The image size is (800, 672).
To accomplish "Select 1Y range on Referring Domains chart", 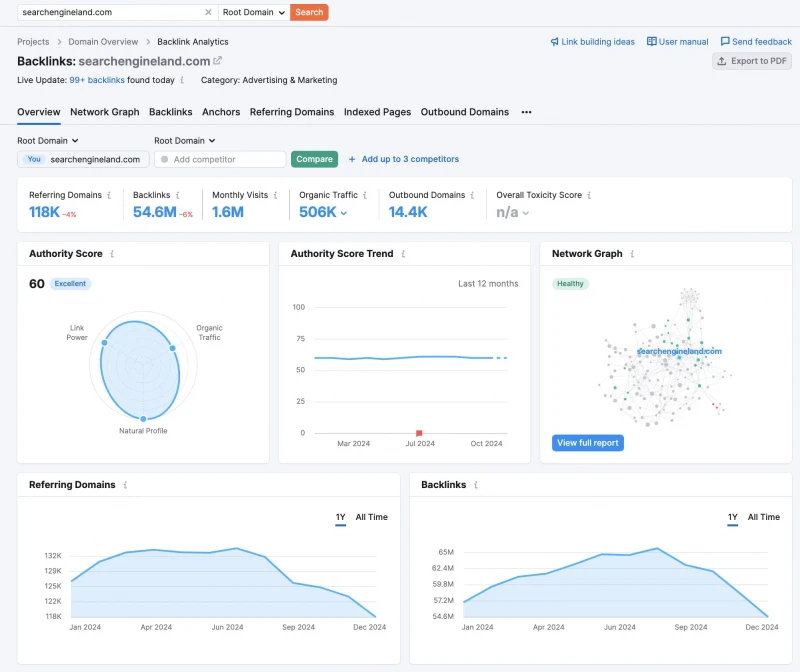I will pyautogui.click(x=340, y=517).
